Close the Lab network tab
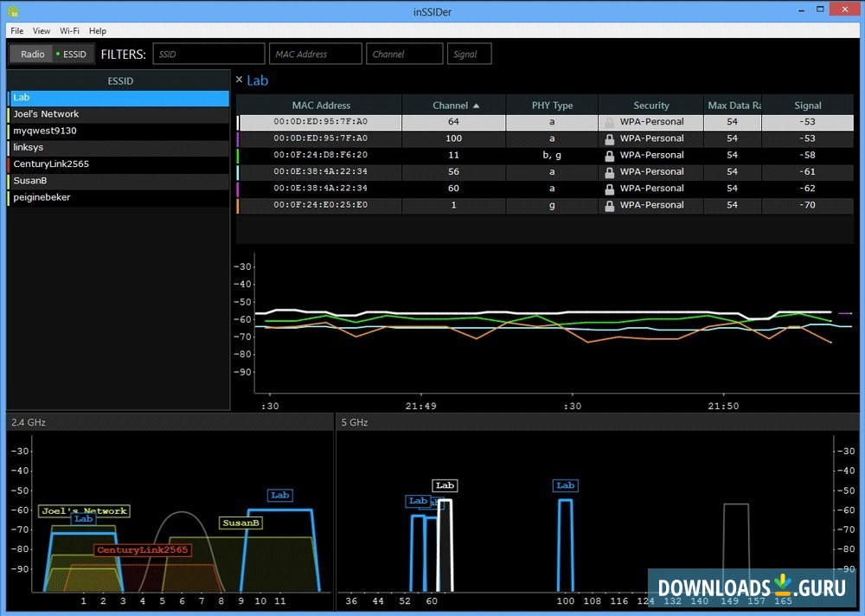 240,80
